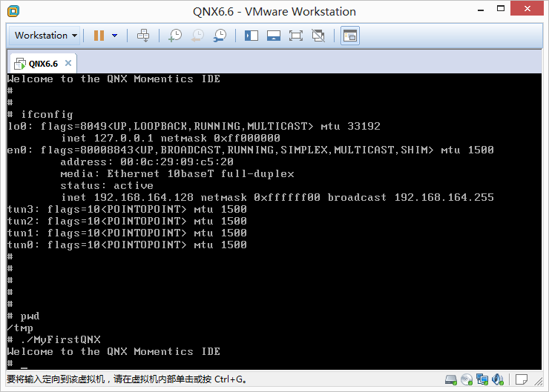Click the network adapter status icon
The height and width of the screenshot is (392, 549).
482,379
